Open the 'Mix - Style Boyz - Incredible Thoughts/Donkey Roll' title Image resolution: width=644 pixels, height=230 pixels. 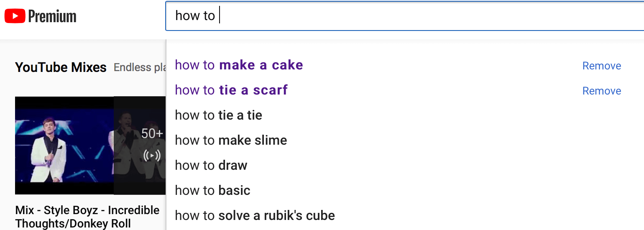87,217
